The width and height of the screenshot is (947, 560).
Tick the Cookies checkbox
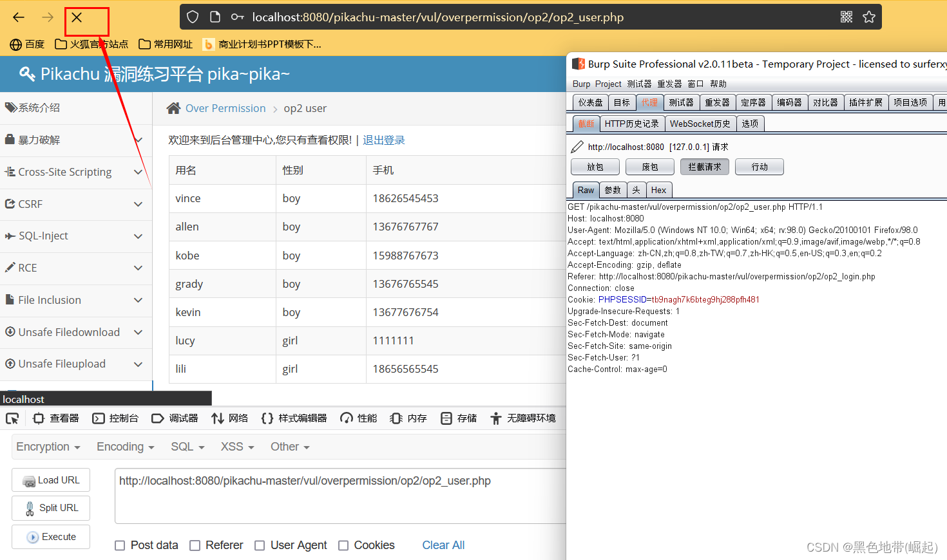coord(343,546)
